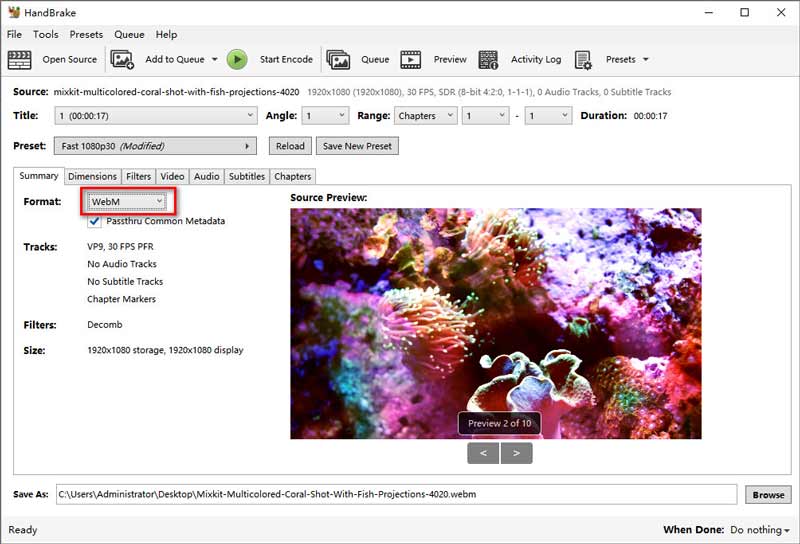This screenshot has width=800, height=544.
Task: Expand the Add to Queue dropdown arrow
Action: (x=215, y=59)
